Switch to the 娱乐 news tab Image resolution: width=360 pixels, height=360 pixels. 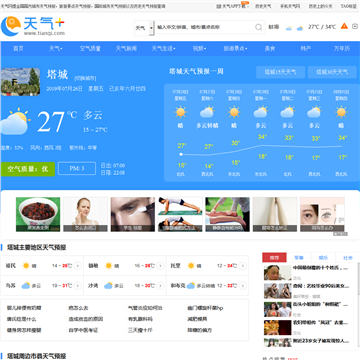(x=323, y=258)
